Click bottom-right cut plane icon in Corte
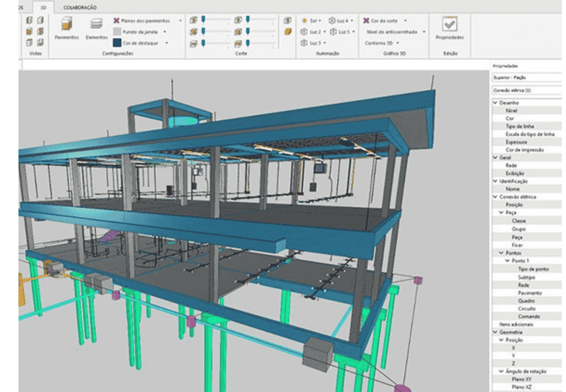 [x=238, y=44]
